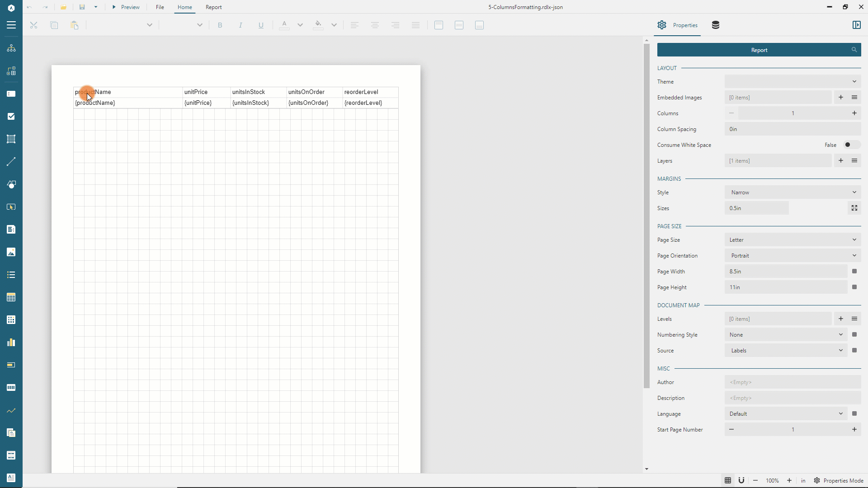The height and width of the screenshot is (488, 868).
Task: Switch to the Report ribbon tab
Action: pyautogui.click(x=213, y=7)
